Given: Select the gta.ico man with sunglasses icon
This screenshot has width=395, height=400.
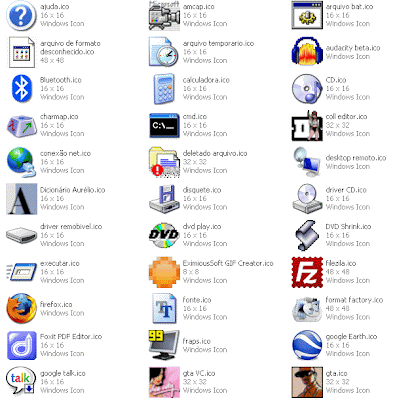Looking at the screenshot, I should tap(307, 382).
